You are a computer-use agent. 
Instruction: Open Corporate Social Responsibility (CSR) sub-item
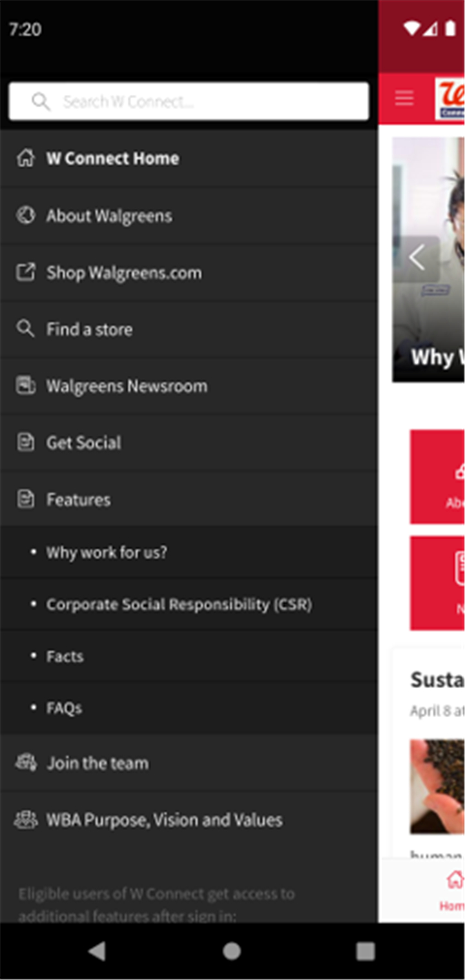click(x=189, y=604)
